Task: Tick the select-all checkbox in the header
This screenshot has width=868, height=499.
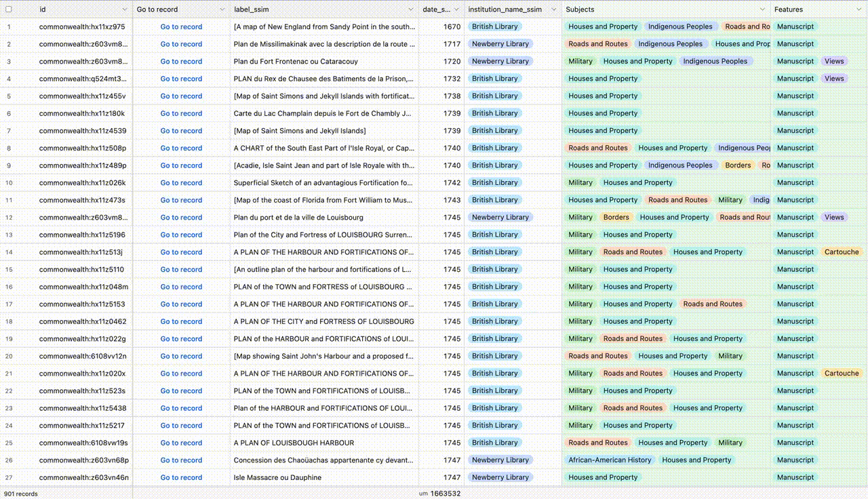Action: [x=9, y=9]
